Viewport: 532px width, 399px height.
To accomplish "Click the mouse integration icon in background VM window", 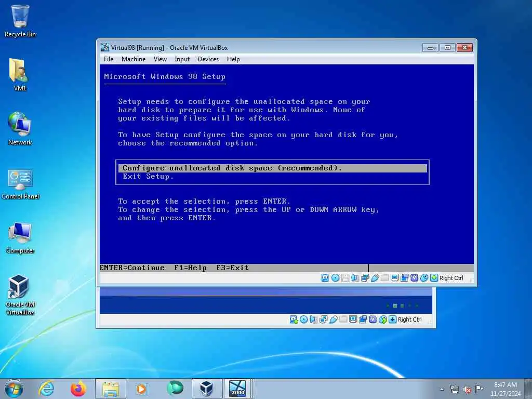I will tap(383, 320).
